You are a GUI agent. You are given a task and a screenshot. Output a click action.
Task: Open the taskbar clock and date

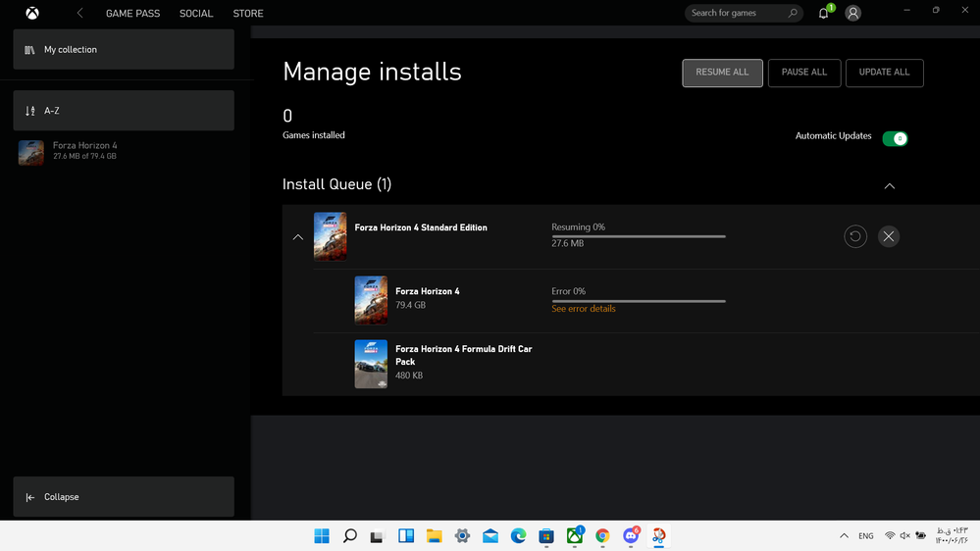point(952,535)
